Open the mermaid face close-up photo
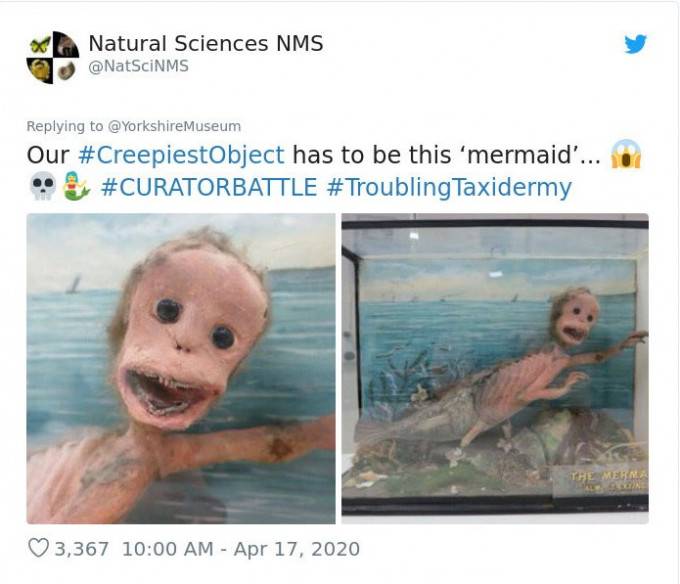The height and width of the screenshot is (584, 680). pyautogui.click(x=181, y=369)
